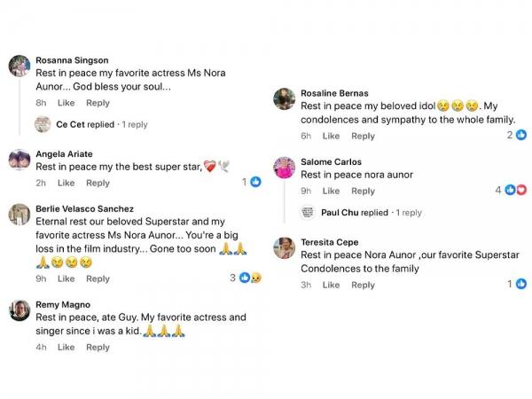
Task: Open Salome Carlos's profile name link
Action: point(331,162)
